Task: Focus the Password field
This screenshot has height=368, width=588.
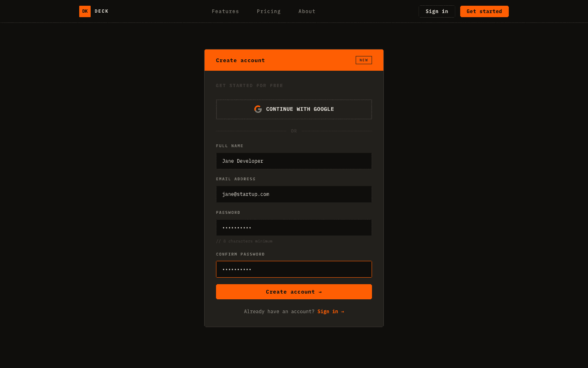Action: tap(294, 227)
